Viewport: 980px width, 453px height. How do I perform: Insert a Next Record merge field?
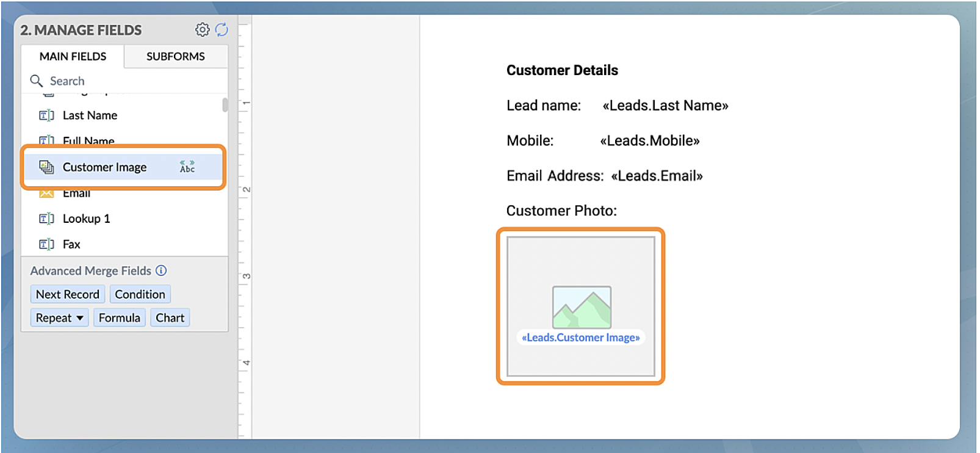(x=67, y=294)
